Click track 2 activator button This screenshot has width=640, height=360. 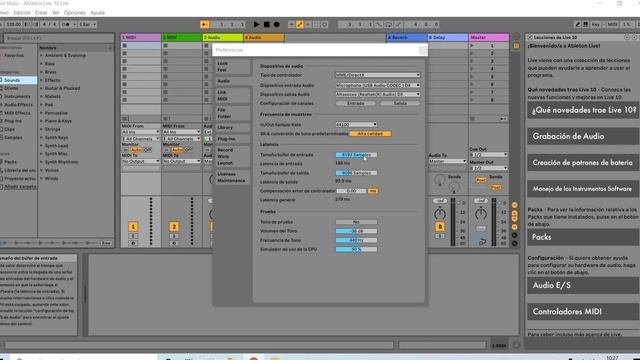[174, 227]
